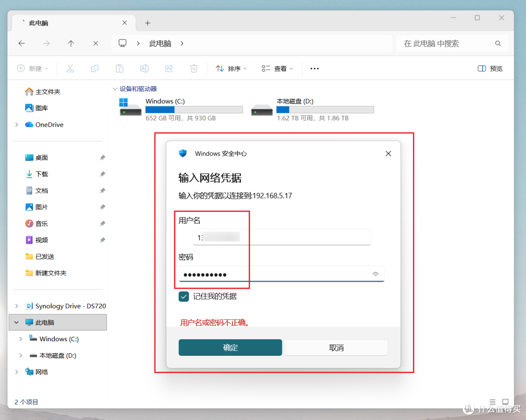
Task: Click 本地磁盘 (D:) capacity usage bar
Action: pyautogui.click(x=325, y=110)
